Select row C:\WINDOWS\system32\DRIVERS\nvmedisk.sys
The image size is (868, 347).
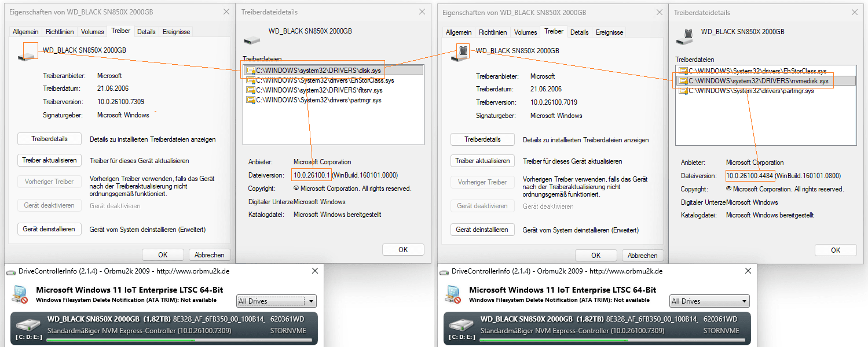tap(766, 81)
